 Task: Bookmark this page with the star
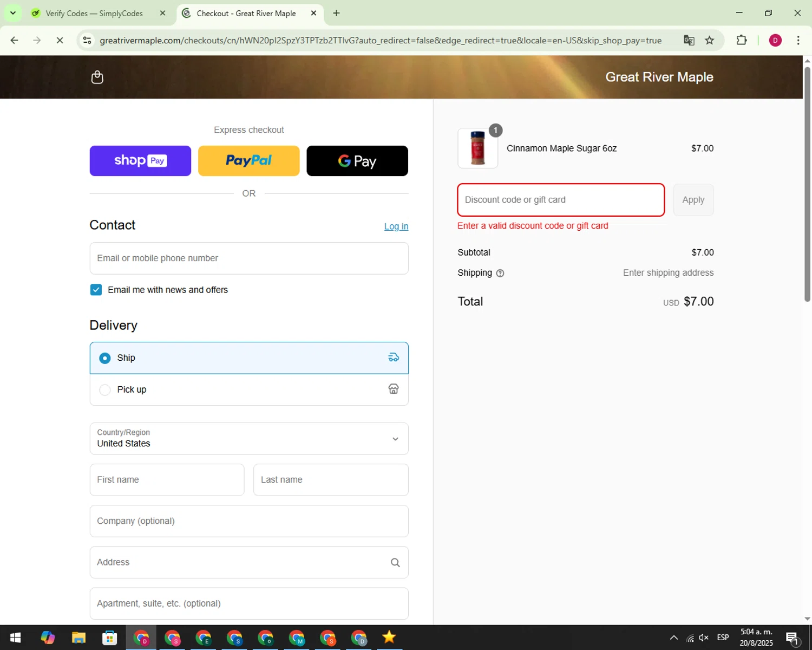[709, 40]
